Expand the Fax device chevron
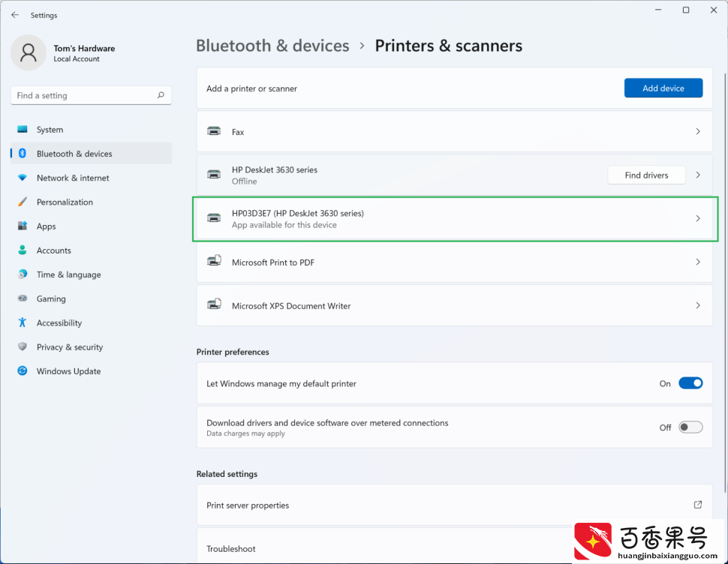 [x=698, y=132]
